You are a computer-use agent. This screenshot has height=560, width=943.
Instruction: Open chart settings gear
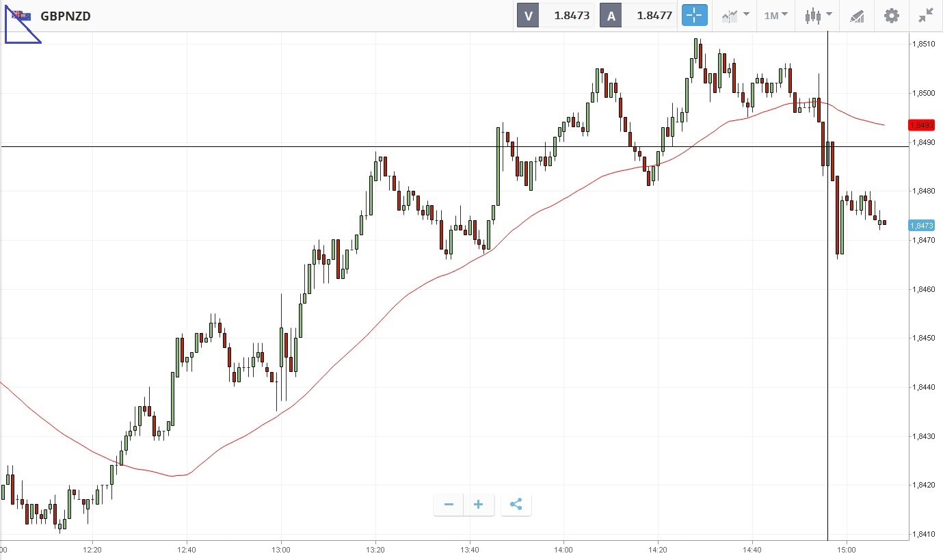tap(892, 15)
